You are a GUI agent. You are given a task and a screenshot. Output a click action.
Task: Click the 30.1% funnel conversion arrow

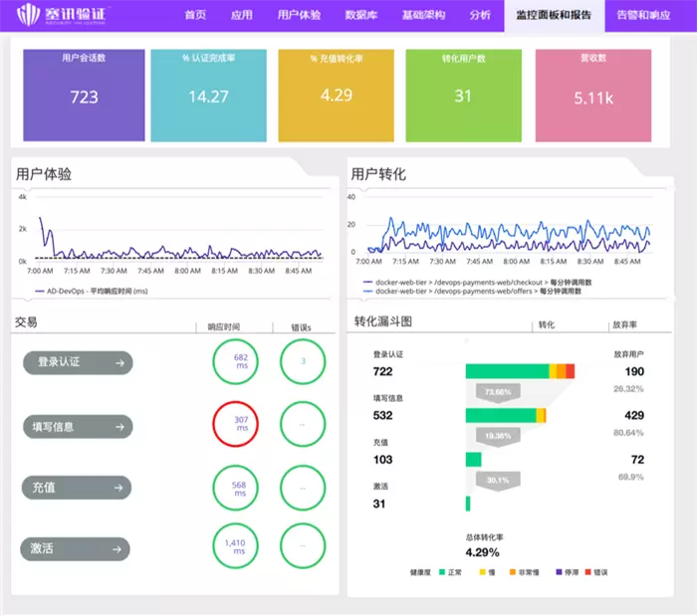[x=498, y=480]
